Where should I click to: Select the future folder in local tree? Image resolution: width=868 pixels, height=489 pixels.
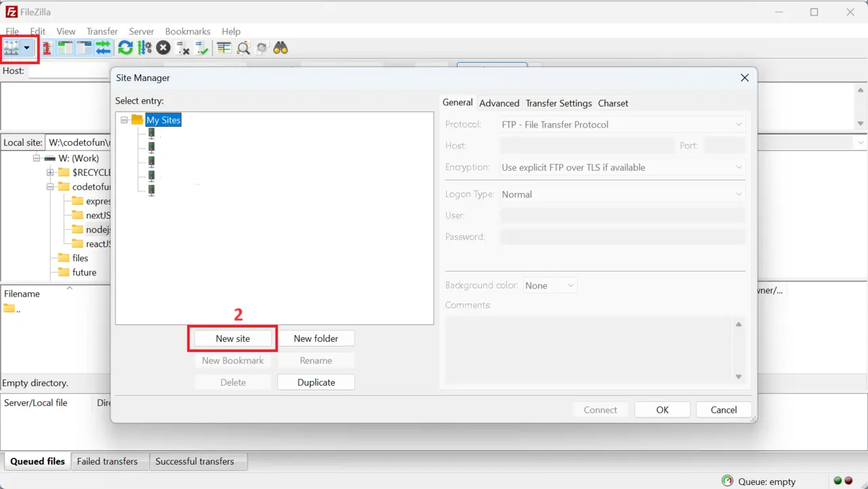click(x=84, y=272)
